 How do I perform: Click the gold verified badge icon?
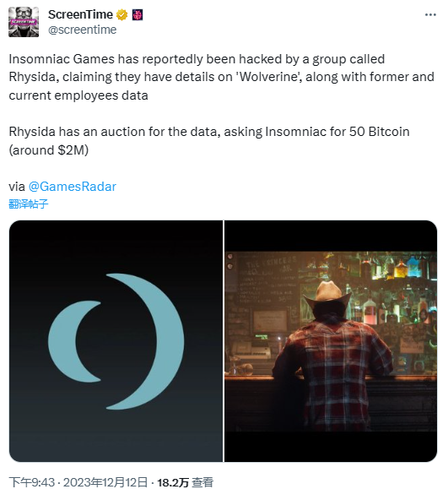(121, 14)
